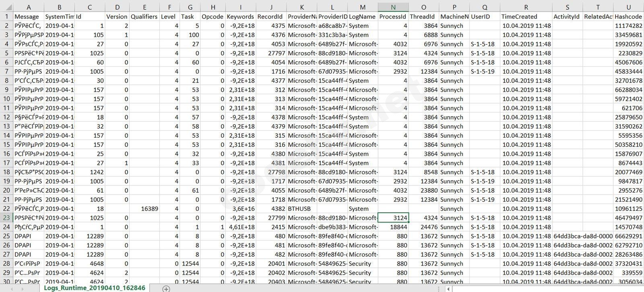Select column N header
The width and height of the screenshot is (644, 292).
393,7
